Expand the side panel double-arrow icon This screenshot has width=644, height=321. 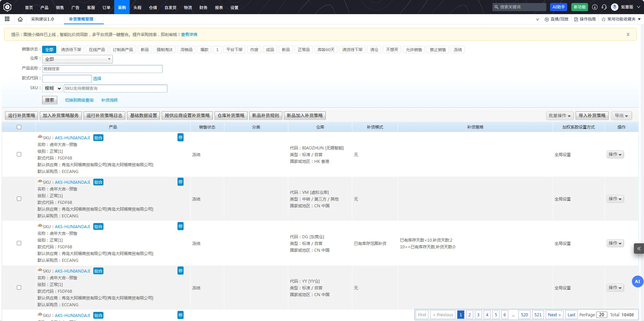(x=639, y=249)
